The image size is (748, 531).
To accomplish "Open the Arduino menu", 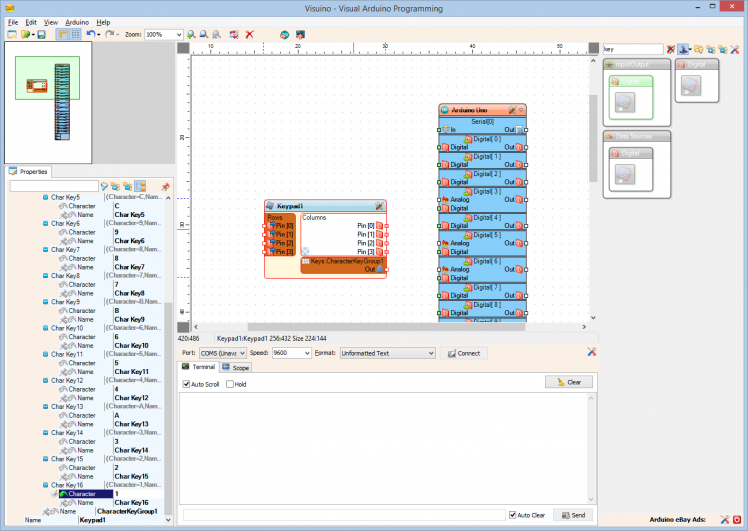I will click(x=77, y=21).
